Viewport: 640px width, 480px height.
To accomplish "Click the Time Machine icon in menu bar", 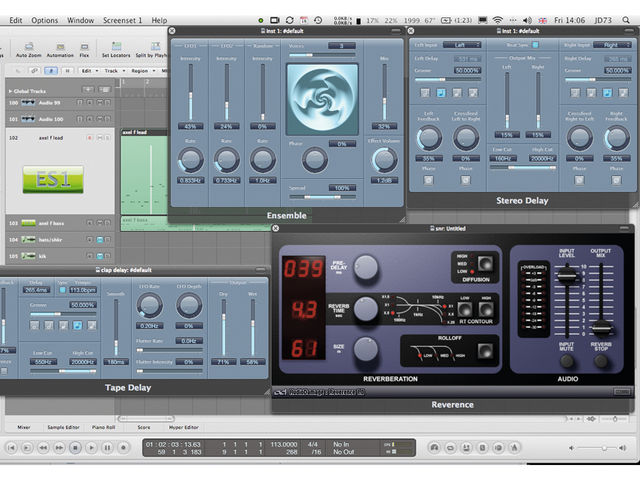I will [x=318, y=20].
